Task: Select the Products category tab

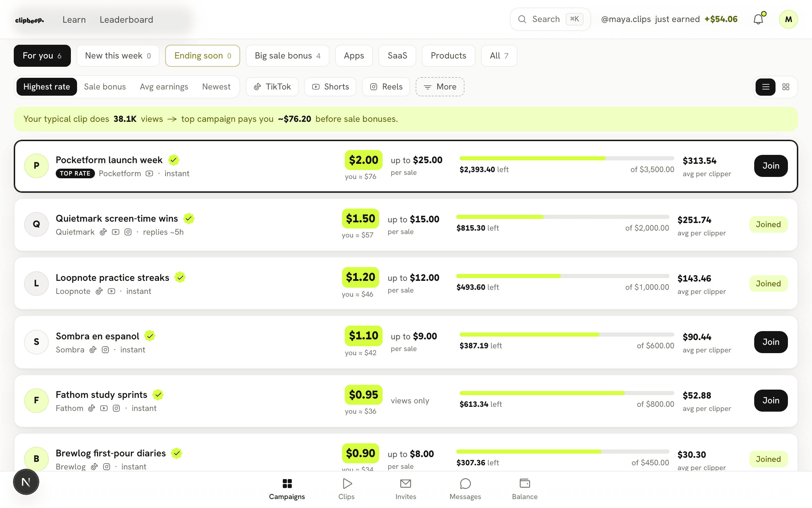Action: [x=449, y=56]
